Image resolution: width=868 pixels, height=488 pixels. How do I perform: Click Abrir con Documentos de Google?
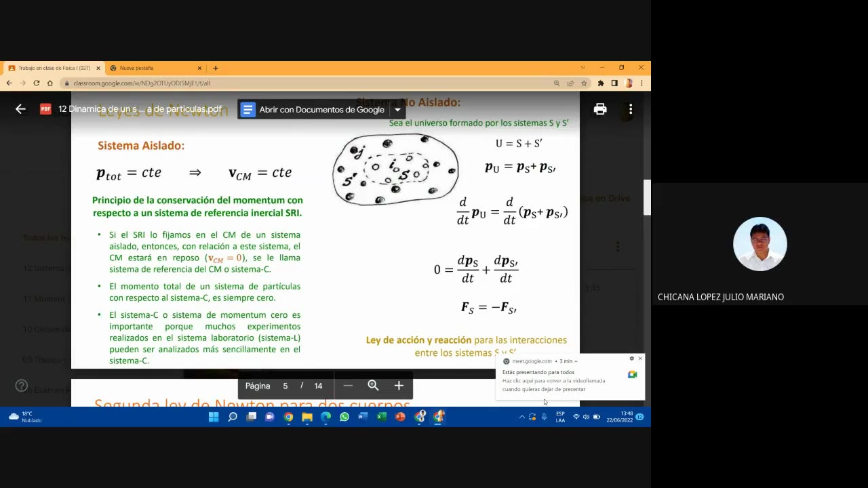coord(314,110)
